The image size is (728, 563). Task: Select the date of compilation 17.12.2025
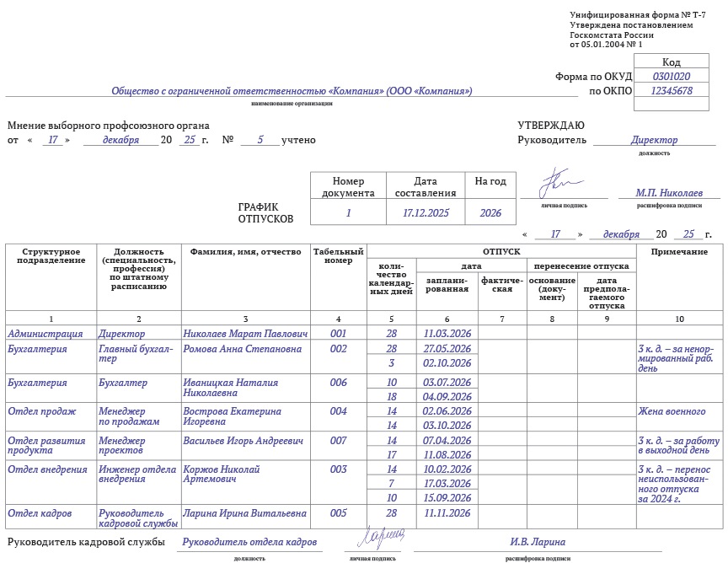pos(426,213)
